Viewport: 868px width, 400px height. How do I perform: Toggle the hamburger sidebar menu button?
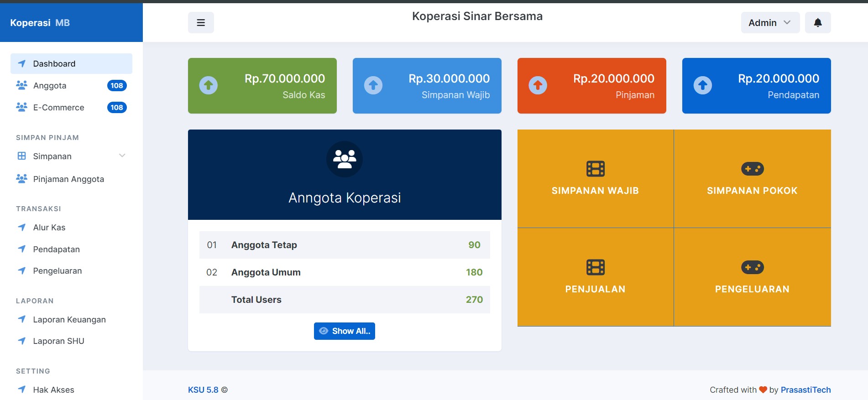[x=201, y=22]
